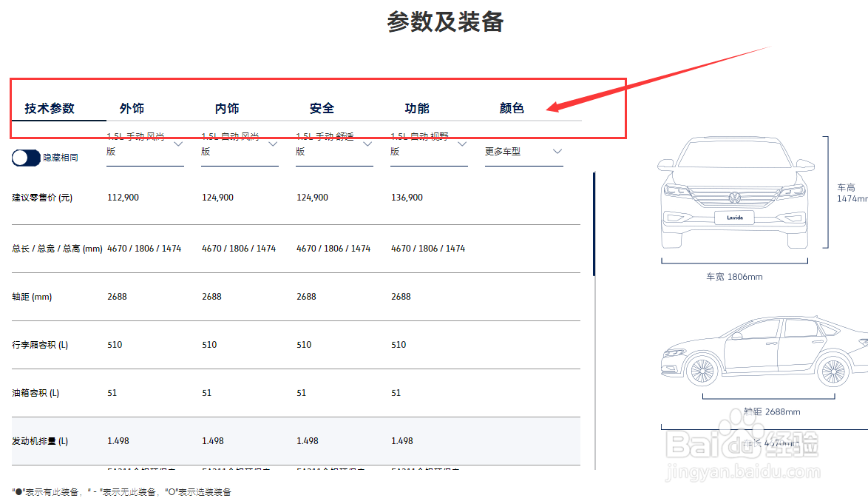The image size is (868, 501).
Task: Select the 功能 tab
Action: [417, 108]
